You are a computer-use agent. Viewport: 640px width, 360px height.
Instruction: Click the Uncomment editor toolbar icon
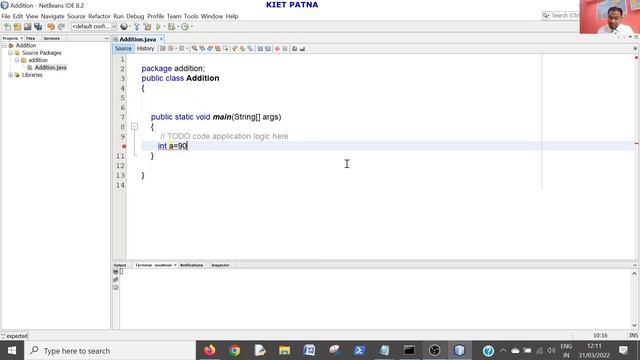(x=302, y=49)
